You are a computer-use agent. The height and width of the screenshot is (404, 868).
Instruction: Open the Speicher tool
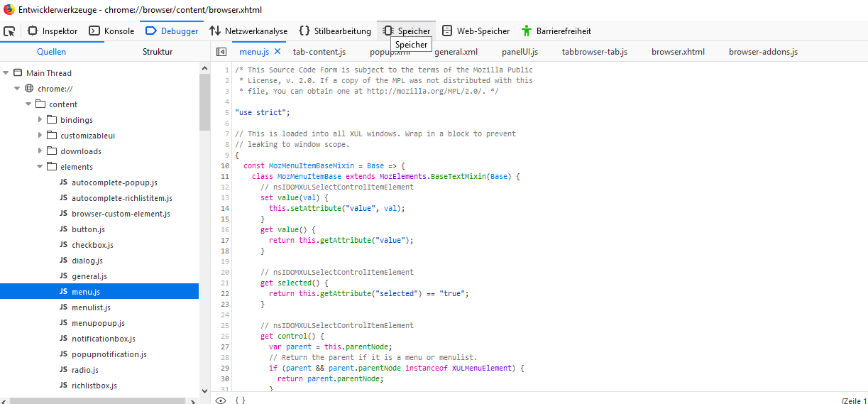407,31
